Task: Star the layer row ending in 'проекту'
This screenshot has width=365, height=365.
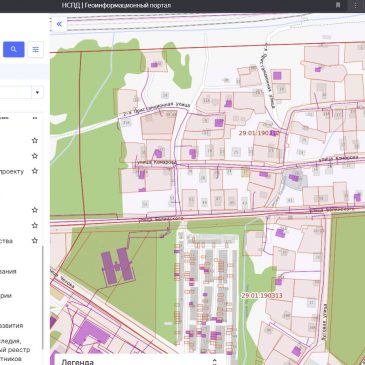Action: (x=35, y=171)
